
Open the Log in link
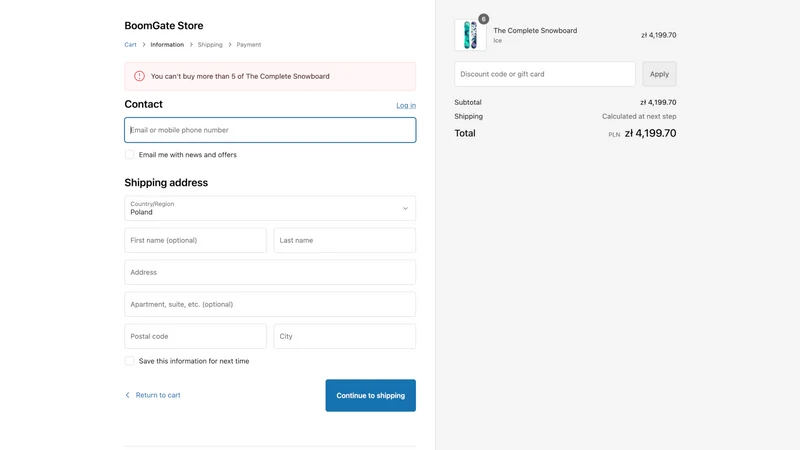click(406, 105)
